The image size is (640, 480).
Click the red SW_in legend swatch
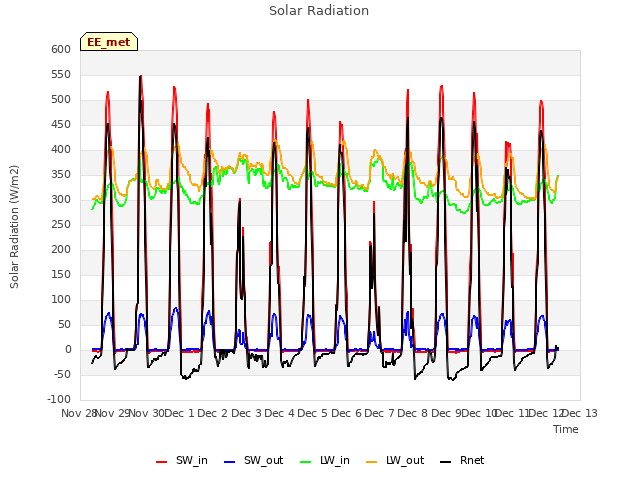tap(162, 462)
